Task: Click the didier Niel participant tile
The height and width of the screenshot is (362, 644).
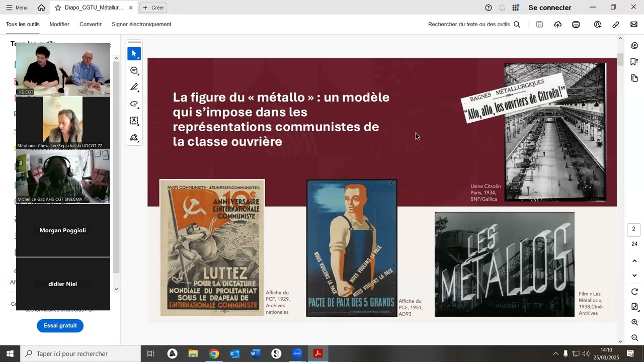Action: pos(63,284)
